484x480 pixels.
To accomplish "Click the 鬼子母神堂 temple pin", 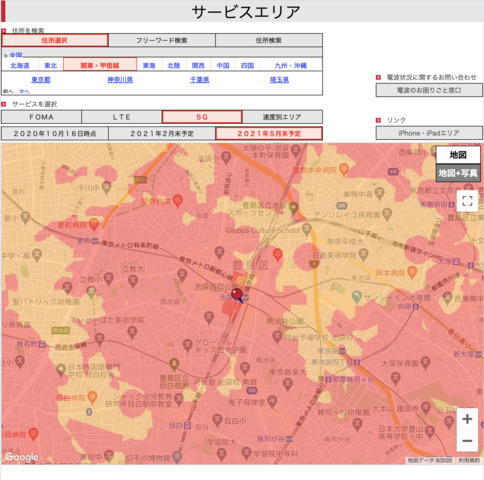I will point(272,402).
